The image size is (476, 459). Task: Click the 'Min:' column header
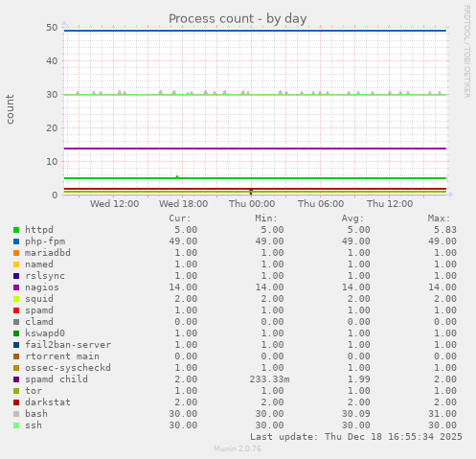[x=266, y=218]
